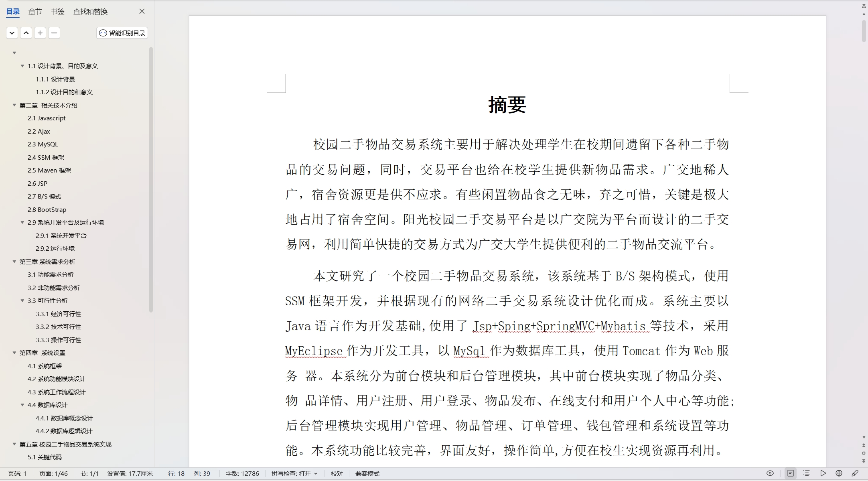Collapse 第三章 系统需求分析 node
868x481 pixels.
(14, 262)
